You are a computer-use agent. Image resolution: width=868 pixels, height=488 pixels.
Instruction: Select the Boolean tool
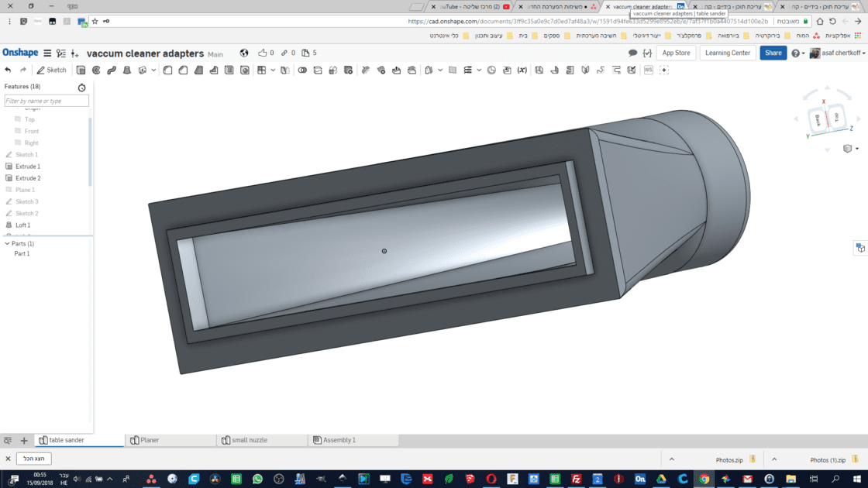pyautogui.click(x=302, y=70)
